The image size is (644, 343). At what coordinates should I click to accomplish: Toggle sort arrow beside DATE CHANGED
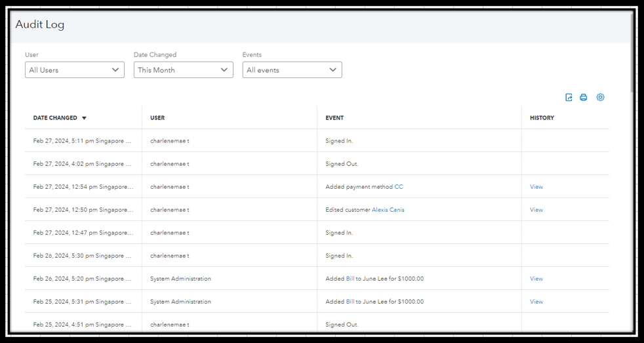click(x=84, y=118)
